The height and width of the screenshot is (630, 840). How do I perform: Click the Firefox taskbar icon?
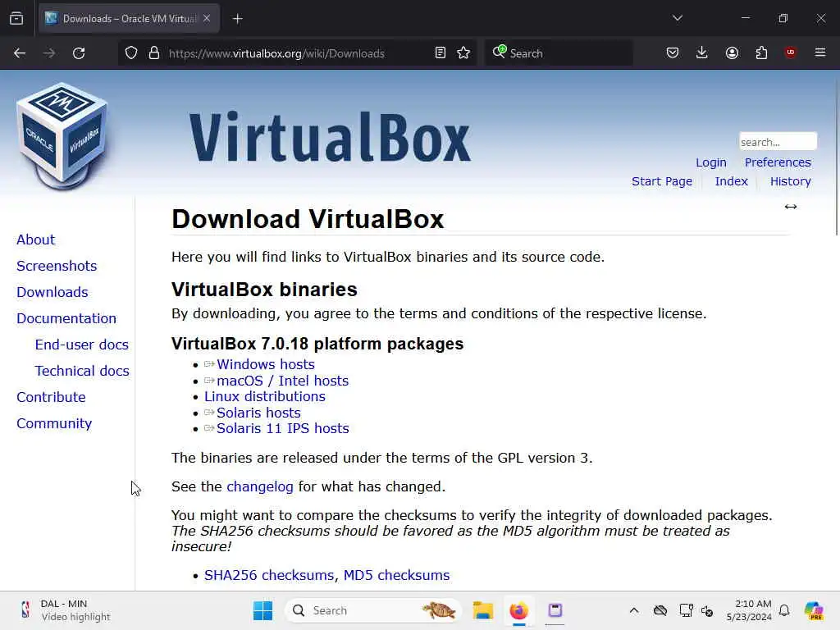[518, 610]
